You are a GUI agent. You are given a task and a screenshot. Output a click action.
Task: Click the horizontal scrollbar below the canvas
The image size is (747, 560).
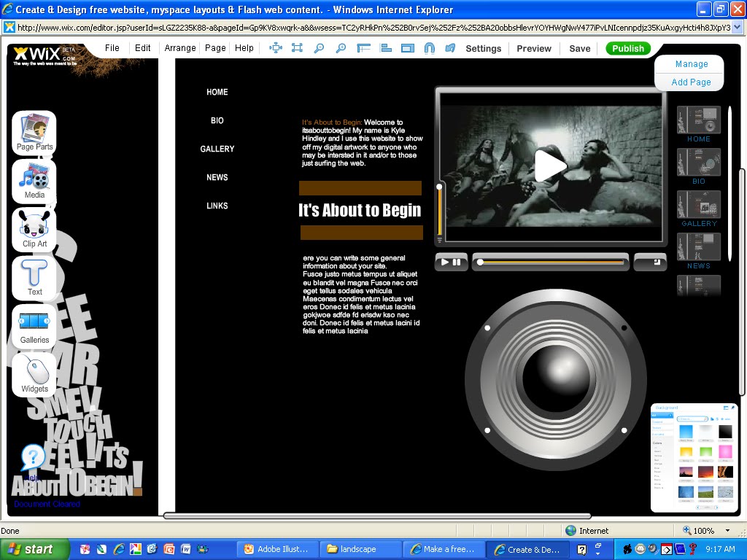tap(377, 516)
